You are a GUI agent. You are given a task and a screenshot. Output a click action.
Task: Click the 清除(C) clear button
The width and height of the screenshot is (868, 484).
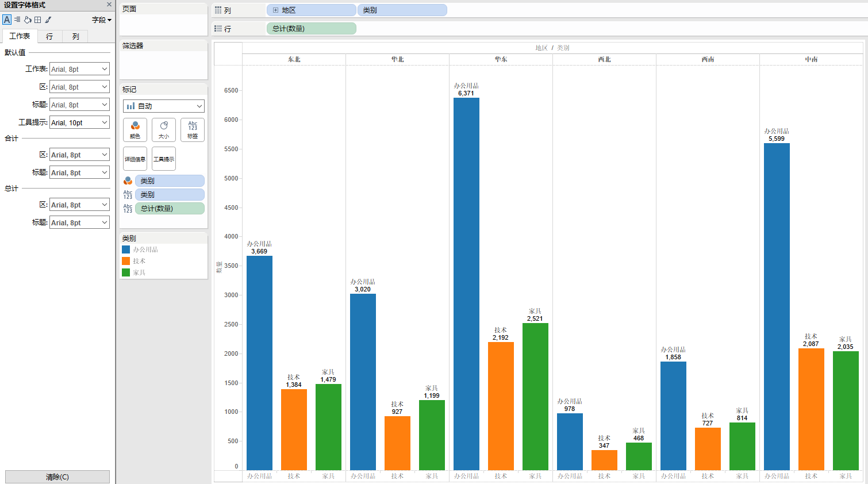tap(57, 477)
